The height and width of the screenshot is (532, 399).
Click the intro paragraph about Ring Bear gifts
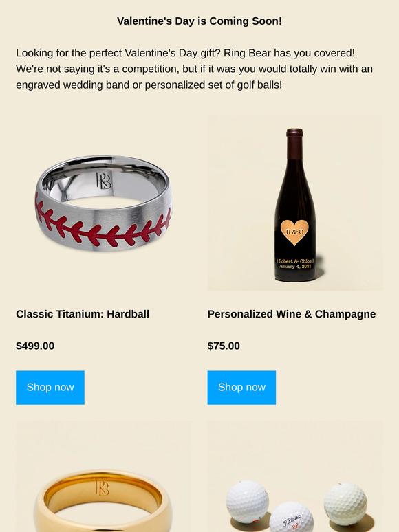tap(194, 69)
